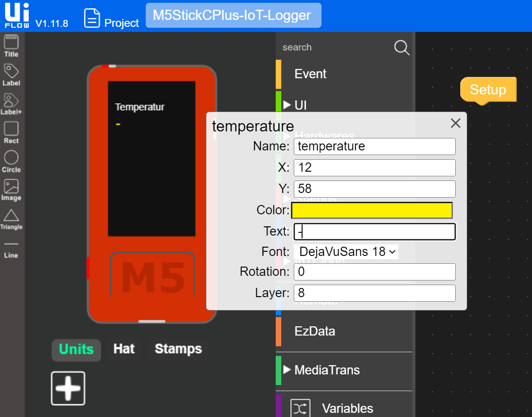This screenshot has width=532, height=417.
Task: Open the Font dropdown DejaVuSans 18
Action: (346, 252)
